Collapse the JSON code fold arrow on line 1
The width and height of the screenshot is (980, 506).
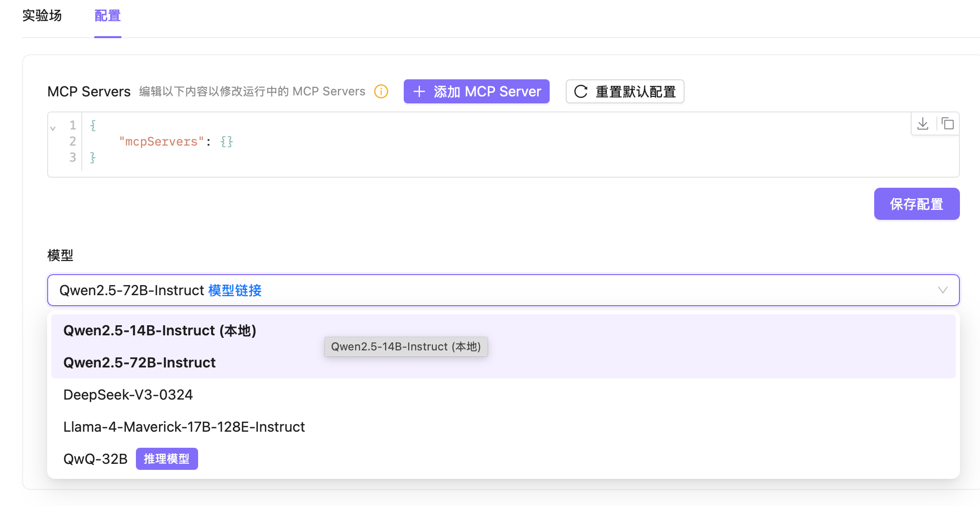pyautogui.click(x=53, y=128)
